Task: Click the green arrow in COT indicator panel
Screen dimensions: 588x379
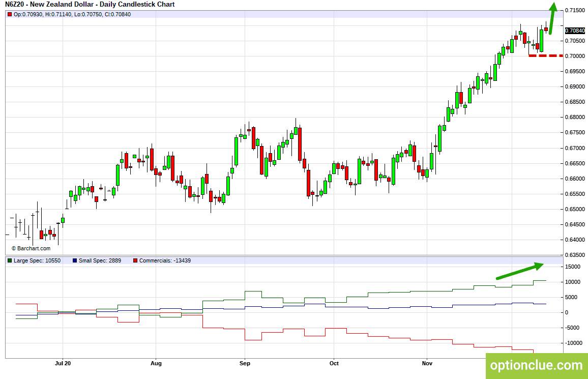Action: click(x=520, y=271)
